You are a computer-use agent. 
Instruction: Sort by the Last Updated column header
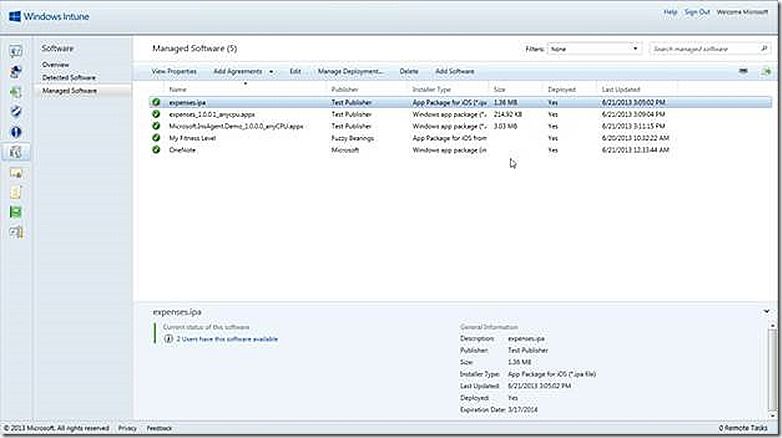621,89
